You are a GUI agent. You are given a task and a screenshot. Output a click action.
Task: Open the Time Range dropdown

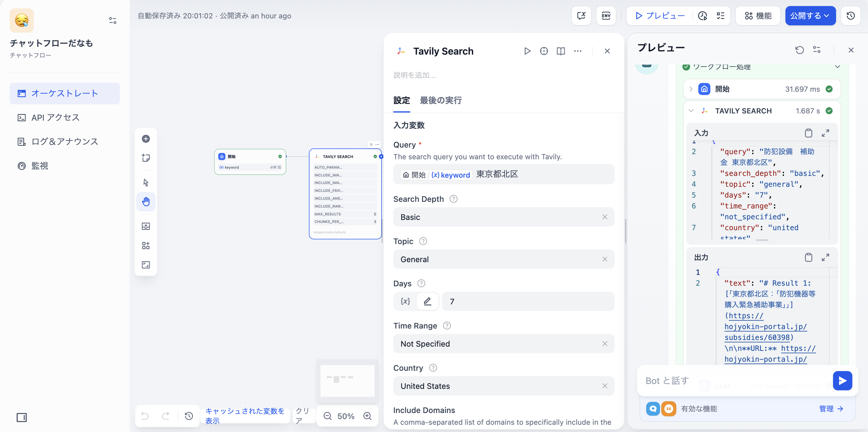click(x=504, y=344)
